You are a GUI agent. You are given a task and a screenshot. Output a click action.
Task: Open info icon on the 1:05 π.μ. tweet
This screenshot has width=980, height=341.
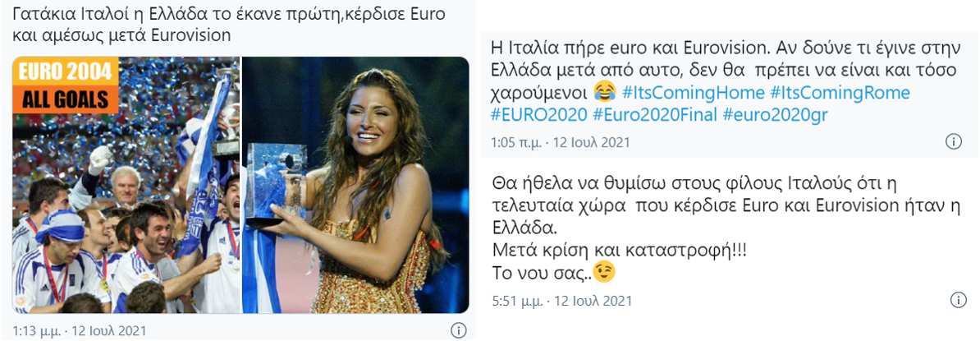coord(953,142)
